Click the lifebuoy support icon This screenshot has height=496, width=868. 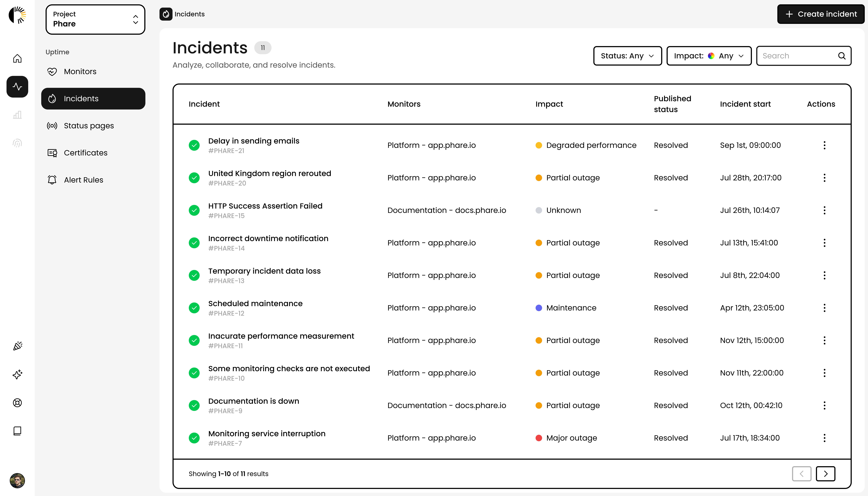tap(17, 403)
